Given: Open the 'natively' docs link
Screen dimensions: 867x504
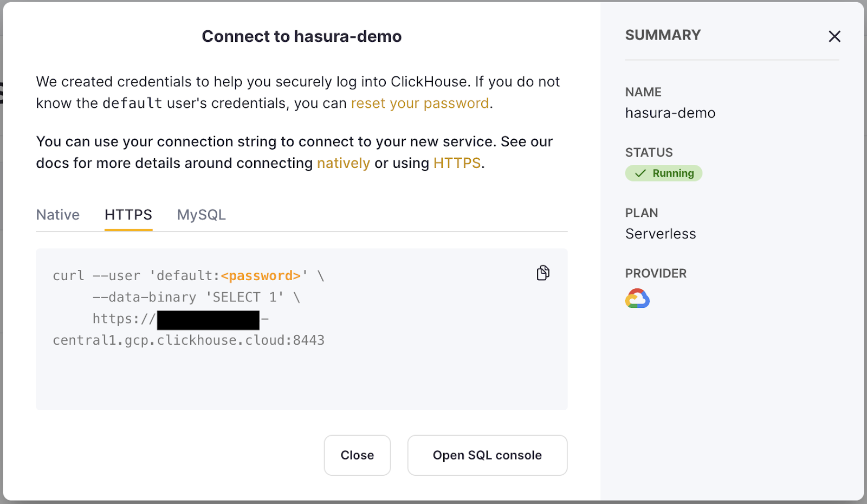Looking at the screenshot, I should click(344, 163).
